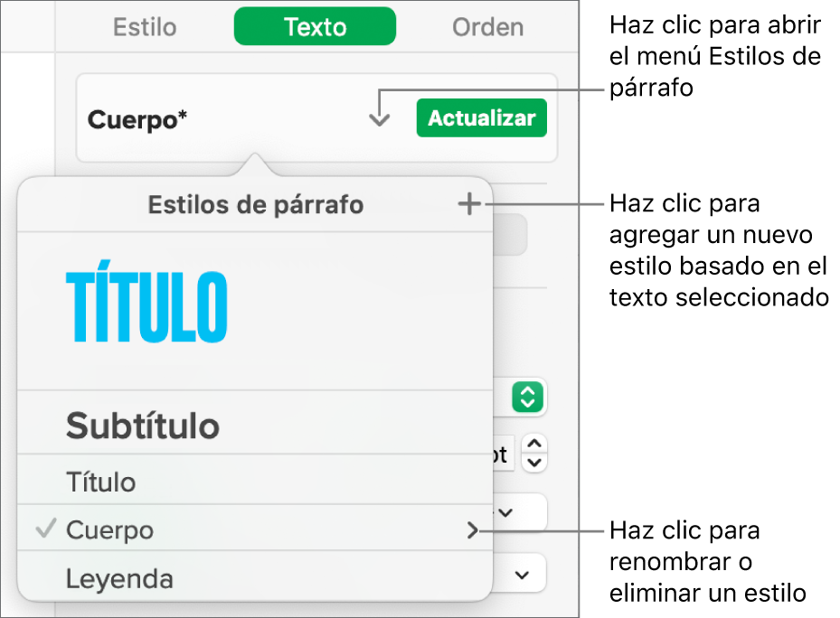Select the Texto tab
840x618 pixels.
(x=315, y=26)
